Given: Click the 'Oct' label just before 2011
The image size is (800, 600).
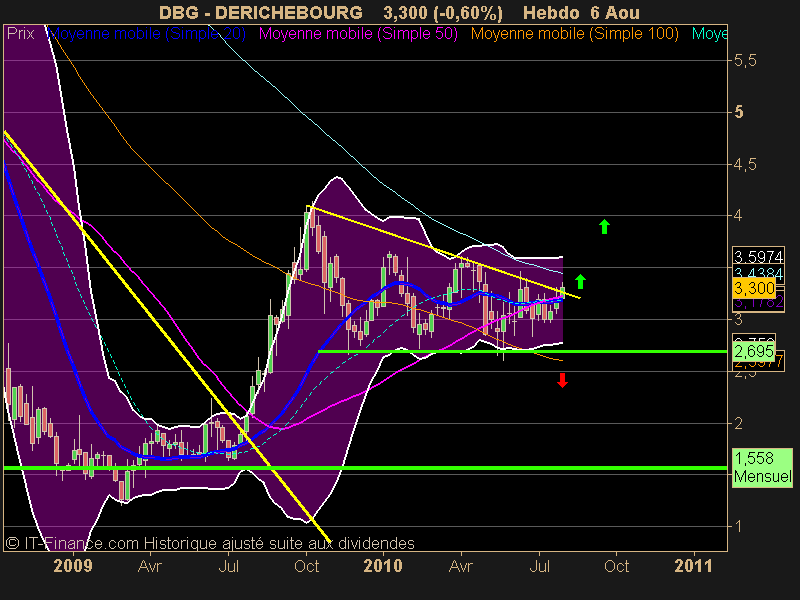Looking at the screenshot, I should (616, 566).
